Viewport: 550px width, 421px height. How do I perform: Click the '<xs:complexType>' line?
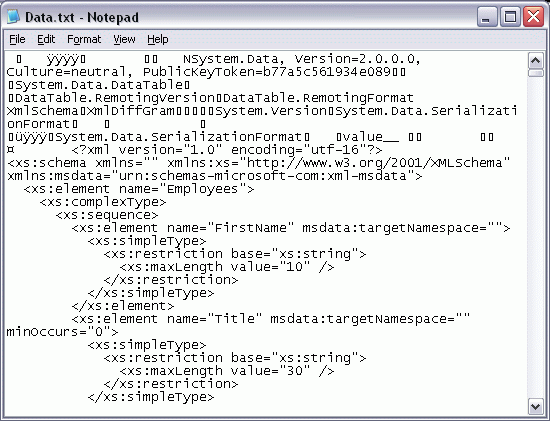[x=102, y=202]
